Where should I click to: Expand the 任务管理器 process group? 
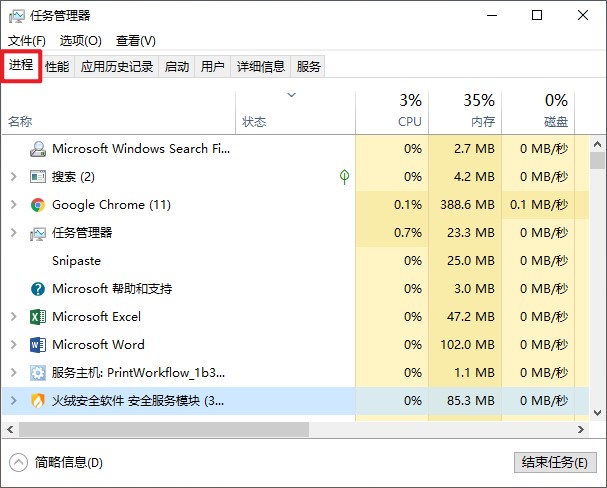pyautogui.click(x=14, y=233)
